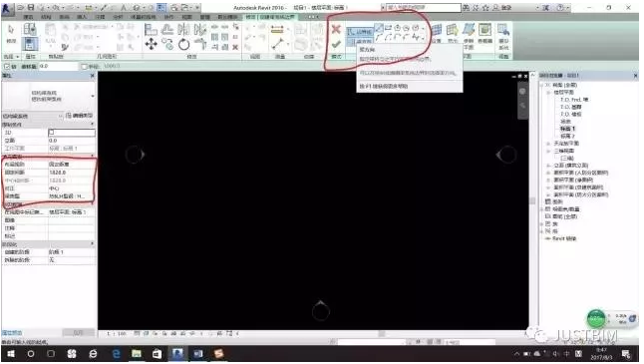Image resolution: width=644 pixels, height=364 pixels.
Task: Select the Move tool with four arrows
Action: tap(151, 44)
